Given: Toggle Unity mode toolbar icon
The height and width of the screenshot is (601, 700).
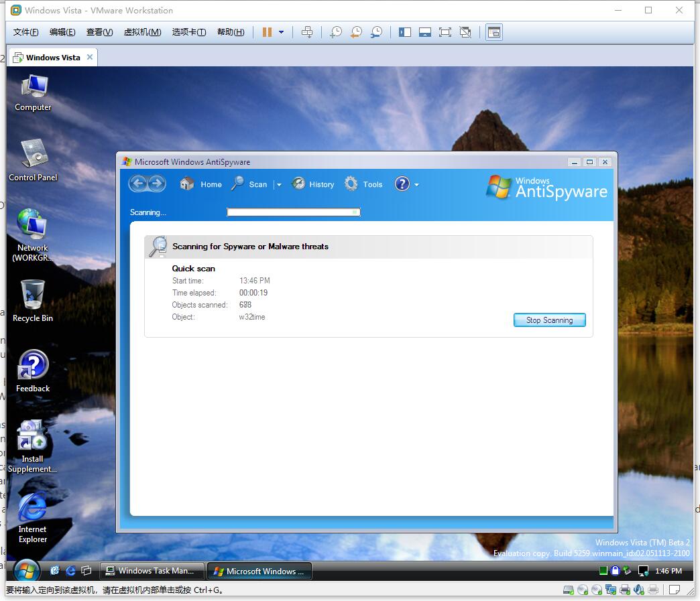Looking at the screenshot, I should 465,32.
